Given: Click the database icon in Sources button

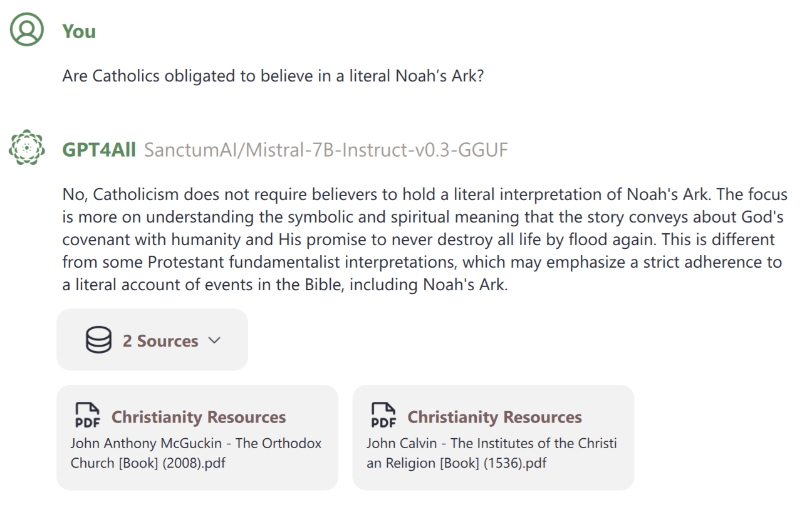Looking at the screenshot, I should 98,340.
